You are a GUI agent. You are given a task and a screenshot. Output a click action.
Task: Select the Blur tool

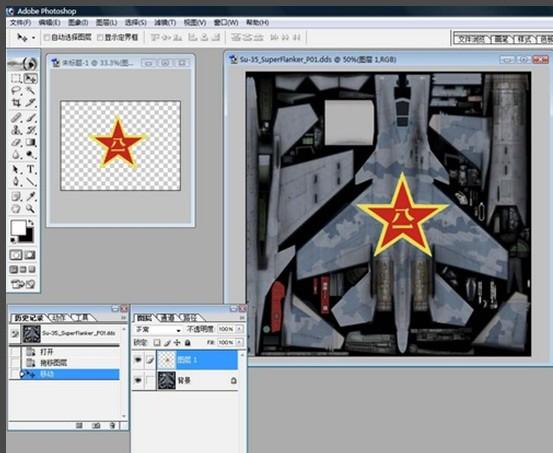pyautogui.click(x=16, y=155)
